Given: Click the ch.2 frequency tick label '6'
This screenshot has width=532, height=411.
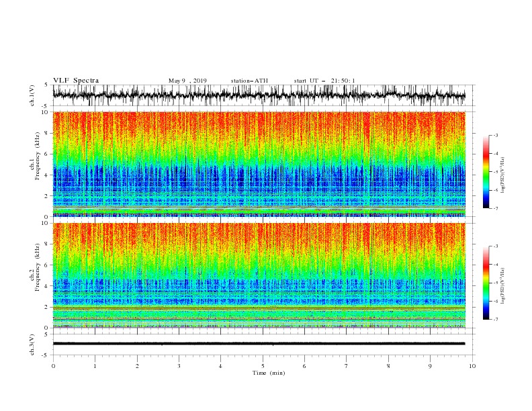Looking at the screenshot, I should (x=47, y=265).
